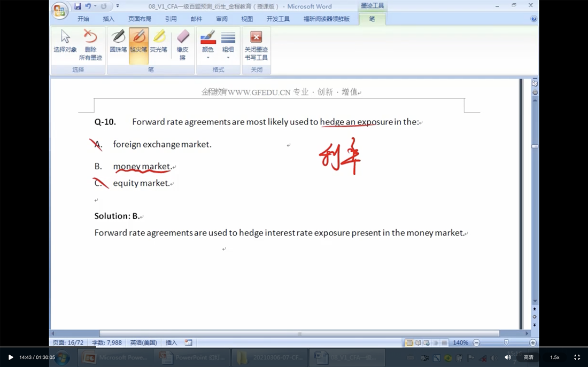Click 删除所有墨迹 to delete all ink

tap(90, 45)
